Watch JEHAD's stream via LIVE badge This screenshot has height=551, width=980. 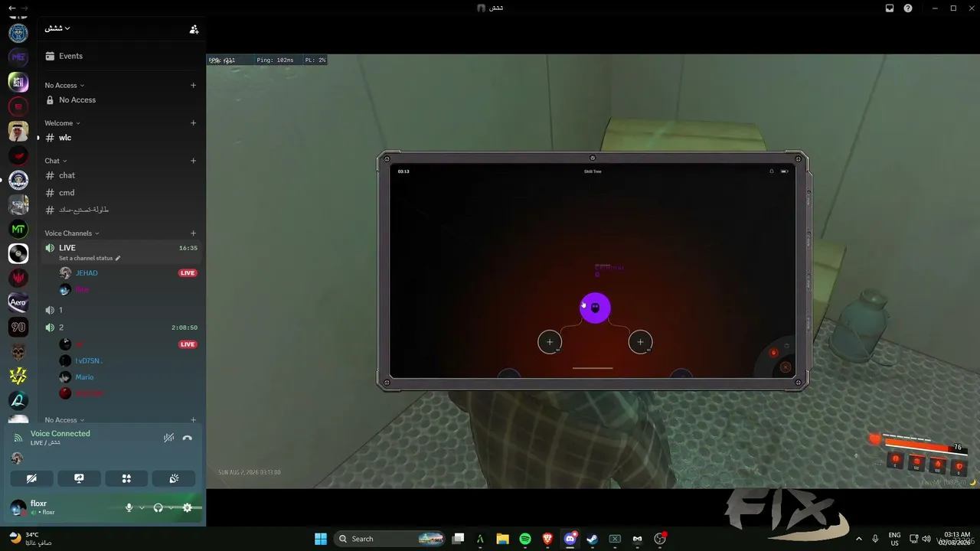[188, 273]
